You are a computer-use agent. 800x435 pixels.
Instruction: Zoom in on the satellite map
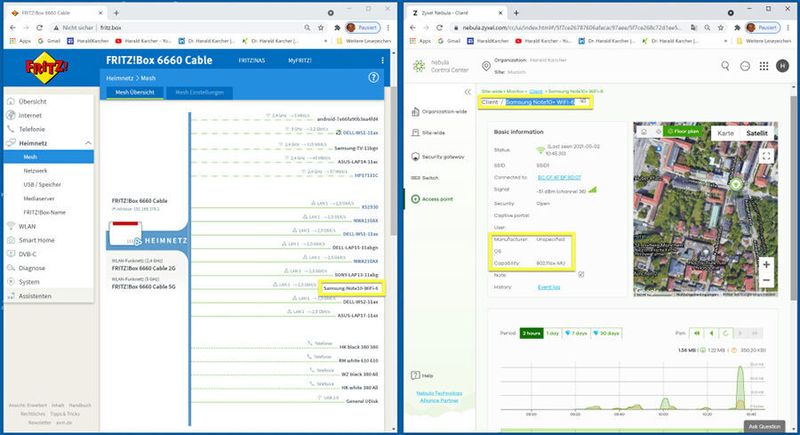click(x=766, y=265)
